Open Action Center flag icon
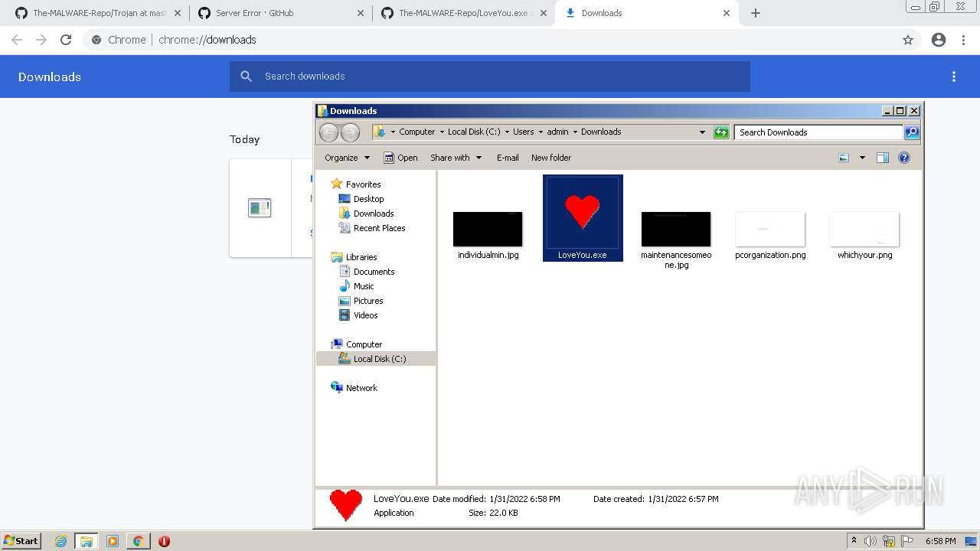The height and width of the screenshot is (551, 980). tap(906, 541)
